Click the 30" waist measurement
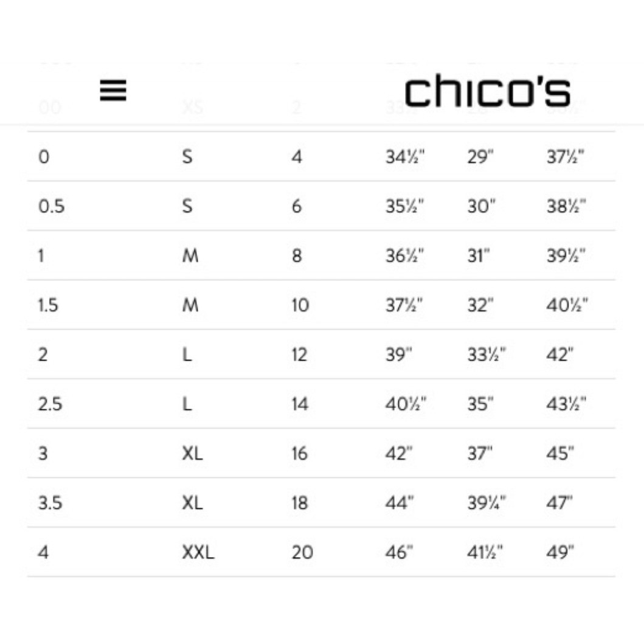 (x=482, y=206)
